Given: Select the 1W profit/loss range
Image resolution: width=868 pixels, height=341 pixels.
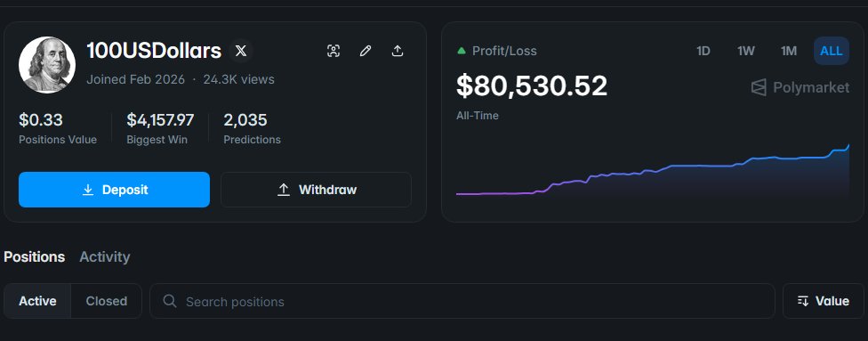Looking at the screenshot, I should [x=745, y=51].
